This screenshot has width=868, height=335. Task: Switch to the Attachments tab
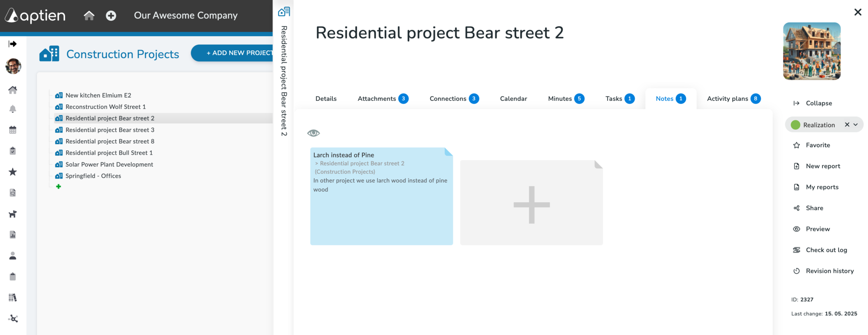383,99
